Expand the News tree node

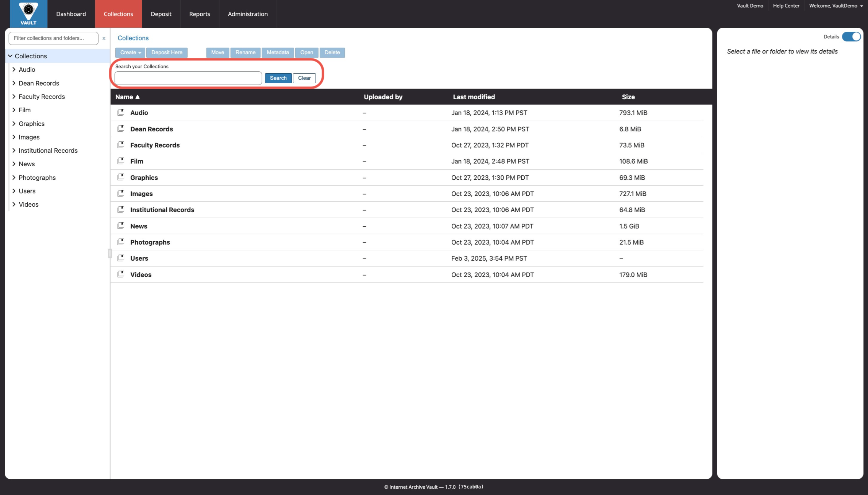point(14,164)
